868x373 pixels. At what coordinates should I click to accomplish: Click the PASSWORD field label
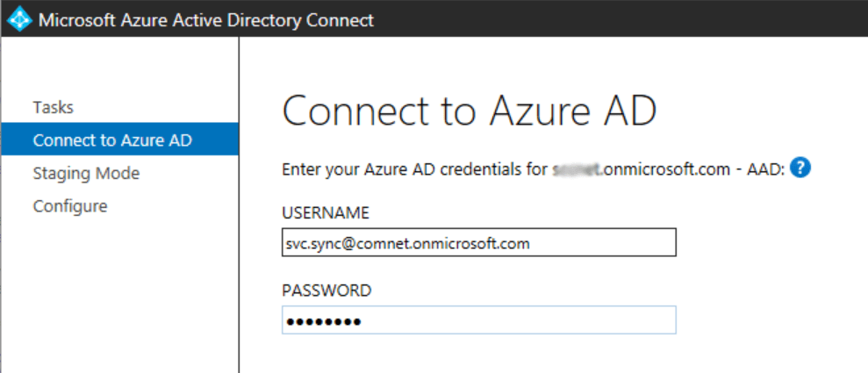pos(326,291)
